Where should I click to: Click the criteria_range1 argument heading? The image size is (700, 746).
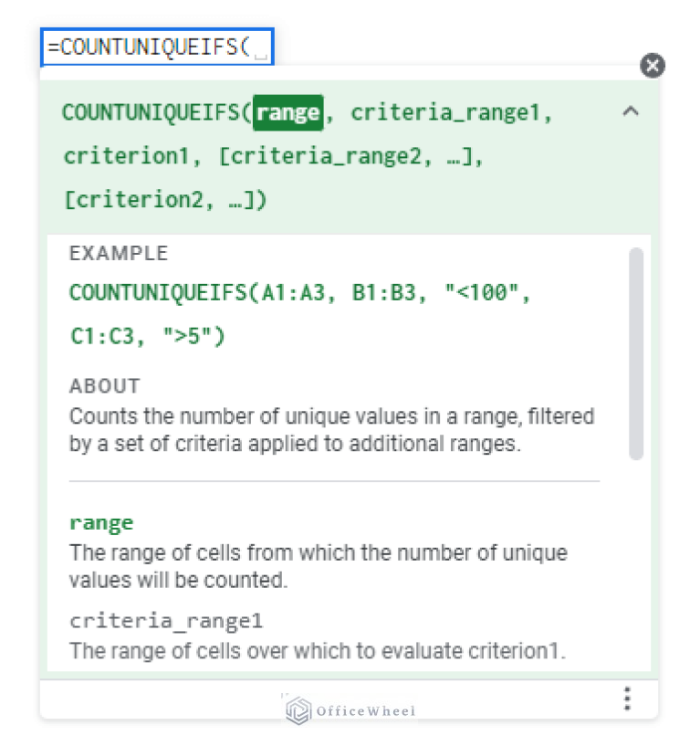click(166, 621)
